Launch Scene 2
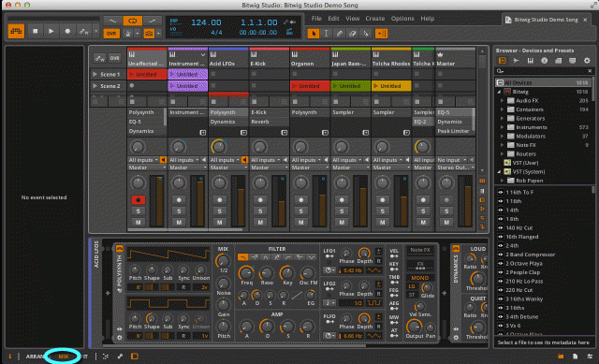 click(95, 86)
